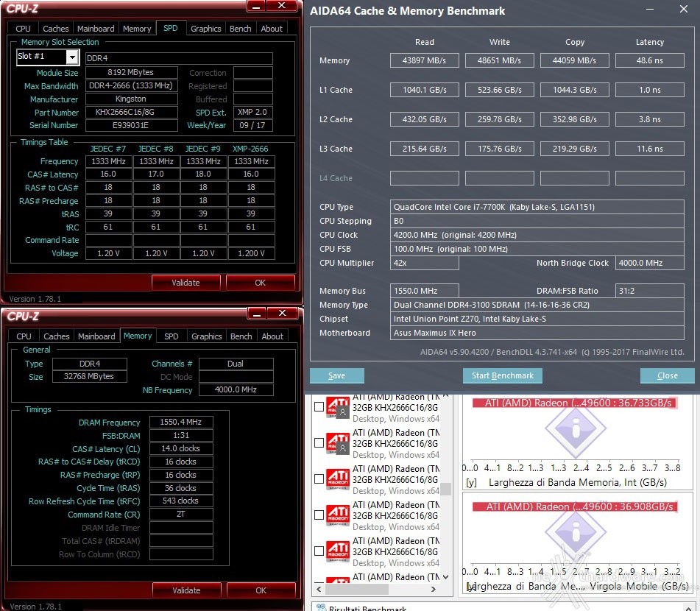Click the red 36.908GB/s result bar
Viewport: 700px width, 611px height.
[x=575, y=506]
